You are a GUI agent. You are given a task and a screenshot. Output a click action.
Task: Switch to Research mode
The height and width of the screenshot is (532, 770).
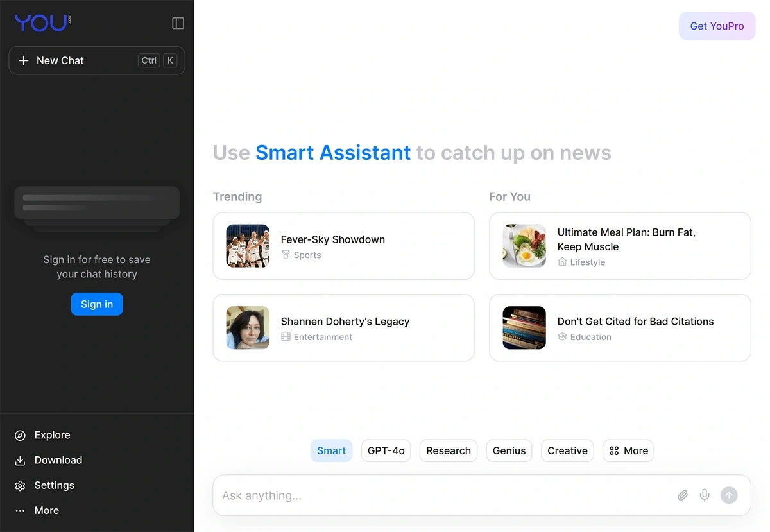click(x=449, y=450)
